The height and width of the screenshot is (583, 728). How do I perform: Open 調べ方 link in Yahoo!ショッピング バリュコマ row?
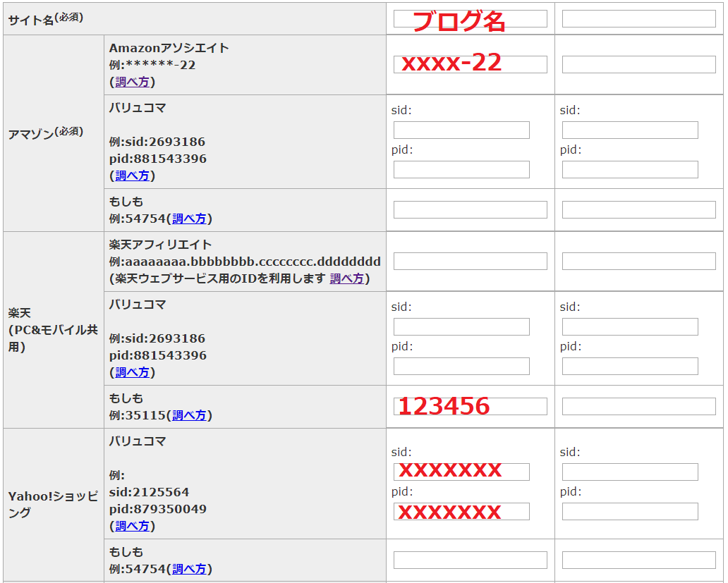[x=133, y=525]
